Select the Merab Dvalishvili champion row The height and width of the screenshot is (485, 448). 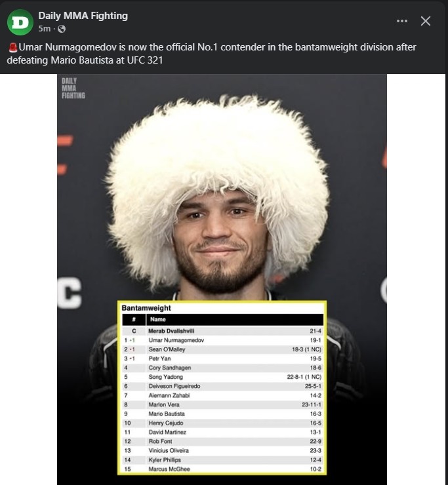click(222, 331)
